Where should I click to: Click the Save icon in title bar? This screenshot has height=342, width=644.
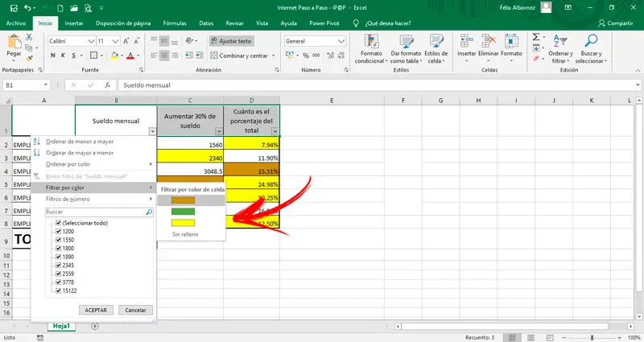tap(14, 8)
